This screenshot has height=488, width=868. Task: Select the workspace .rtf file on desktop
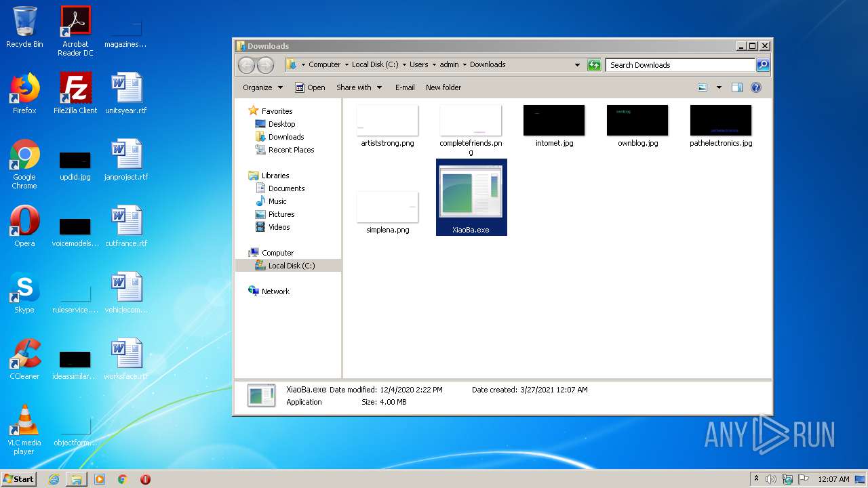[126, 359]
